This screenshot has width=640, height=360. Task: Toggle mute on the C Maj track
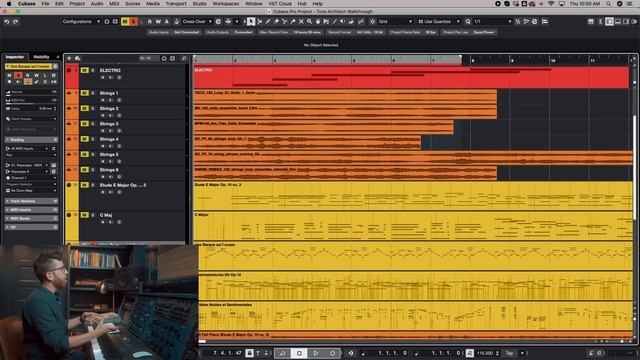pyautogui.click(x=84, y=215)
